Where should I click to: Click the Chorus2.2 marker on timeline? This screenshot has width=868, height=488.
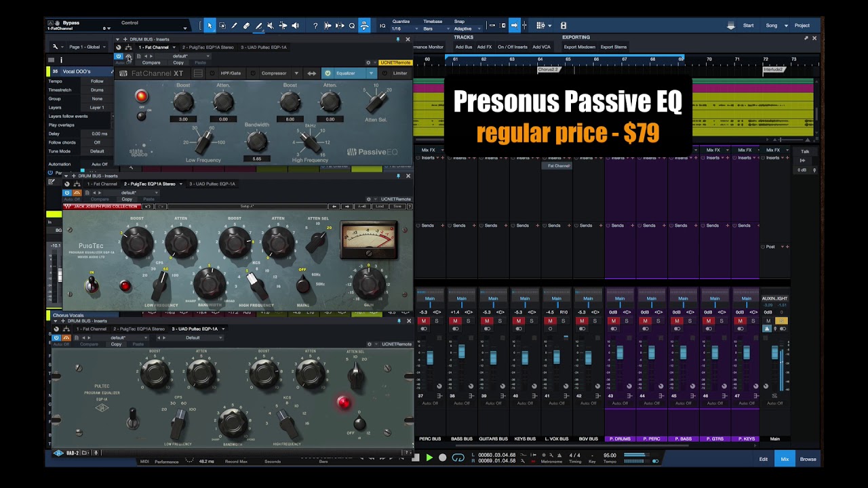548,69
